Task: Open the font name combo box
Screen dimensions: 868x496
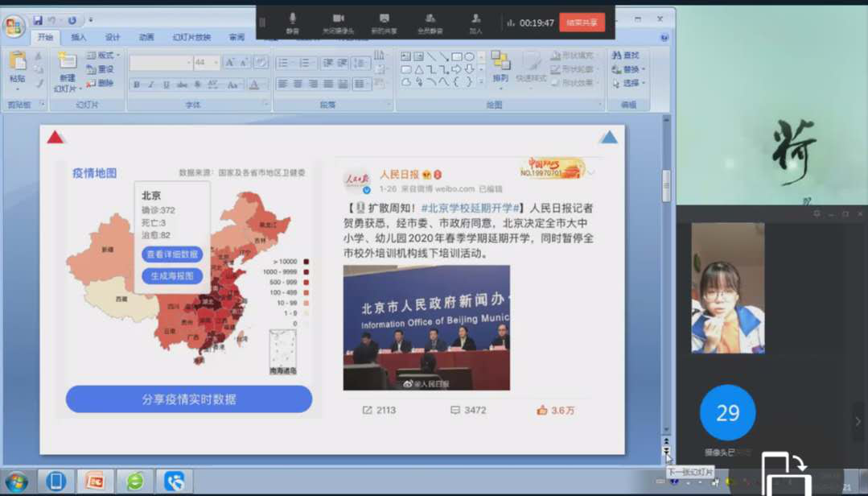Action: tap(161, 63)
